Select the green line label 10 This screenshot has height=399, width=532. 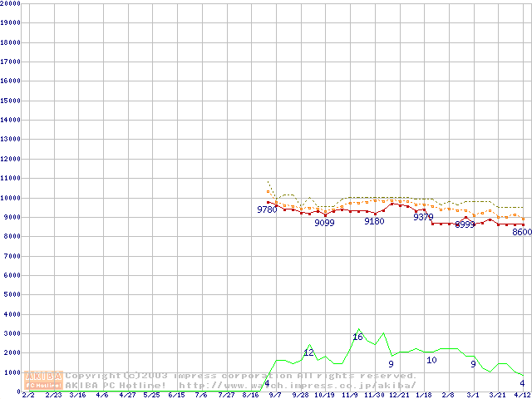click(x=431, y=360)
